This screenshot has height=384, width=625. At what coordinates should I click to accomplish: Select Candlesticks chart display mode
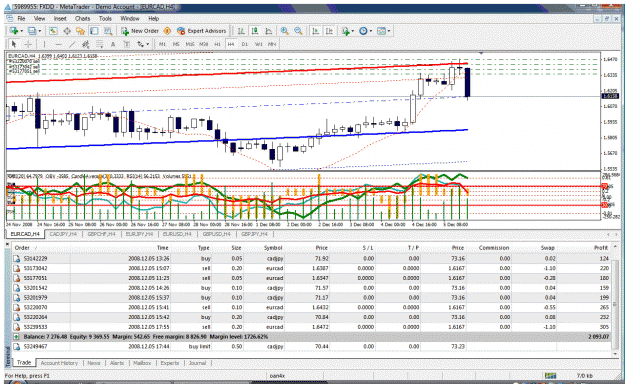255,31
